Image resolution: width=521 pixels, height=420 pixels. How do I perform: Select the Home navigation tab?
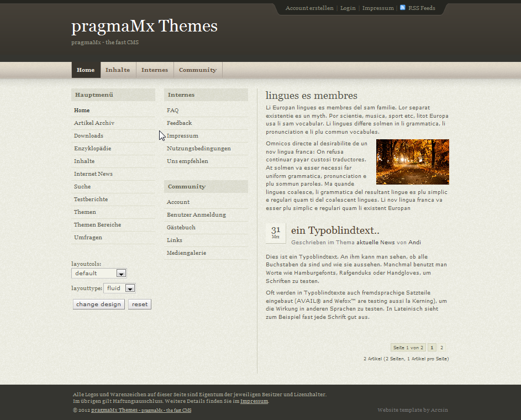86,70
